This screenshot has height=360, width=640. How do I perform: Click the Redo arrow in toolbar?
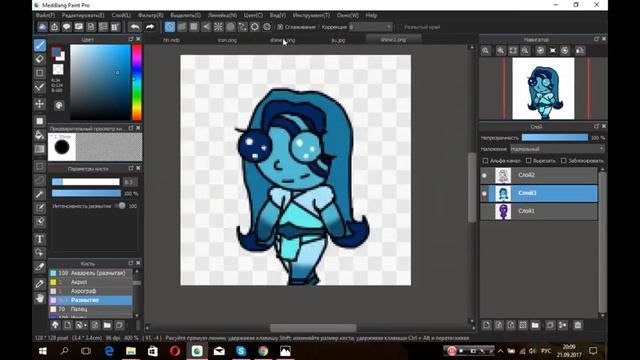pos(150,27)
